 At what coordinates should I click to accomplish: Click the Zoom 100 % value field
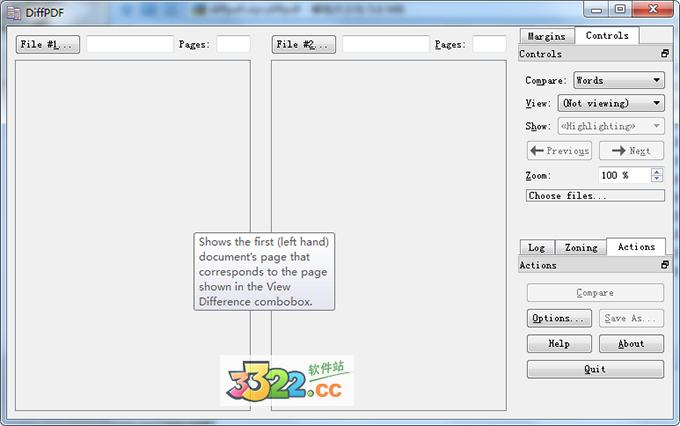click(624, 175)
